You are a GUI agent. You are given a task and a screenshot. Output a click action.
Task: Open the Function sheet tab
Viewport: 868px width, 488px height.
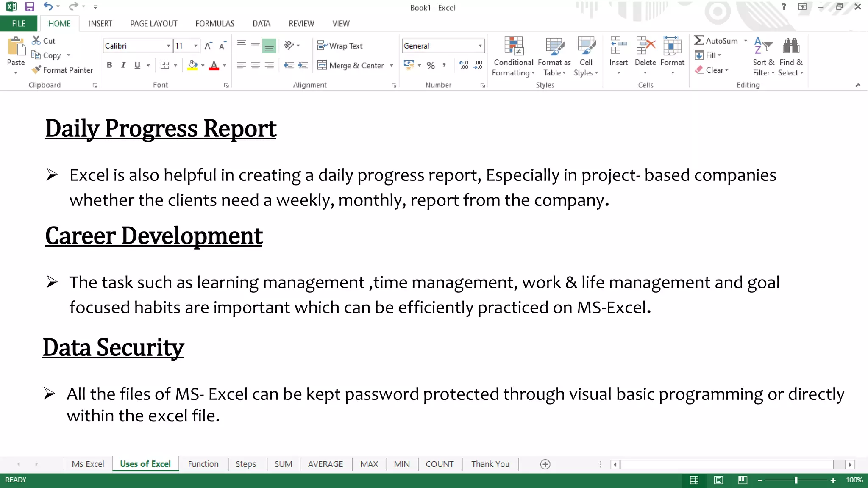tap(203, 464)
